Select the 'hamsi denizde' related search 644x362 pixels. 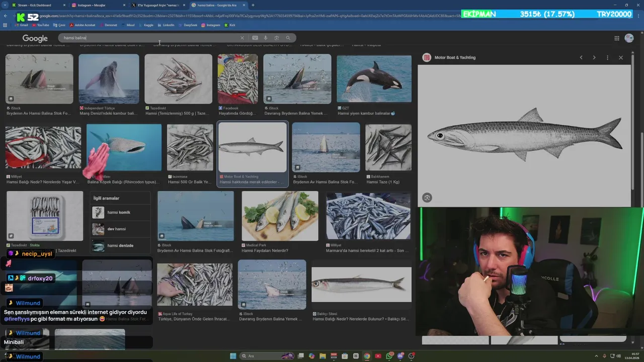coord(120,245)
